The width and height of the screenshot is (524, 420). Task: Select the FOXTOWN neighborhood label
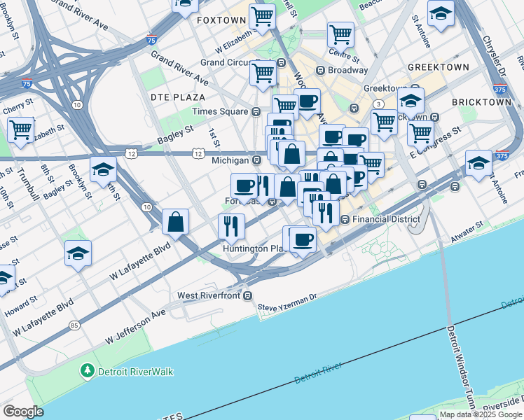pos(221,20)
